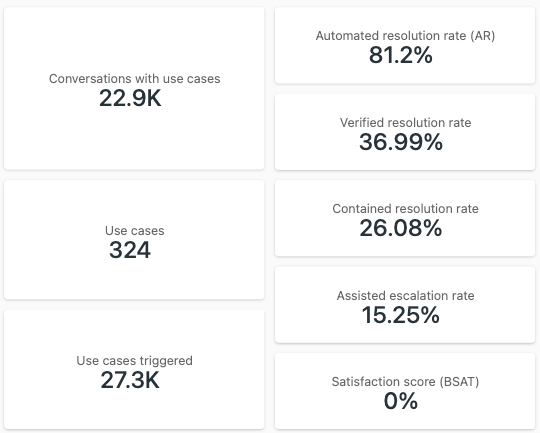540x433 pixels.
Task: Select the Satisfaction score (BSAT) label
Action: click(405, 382)
